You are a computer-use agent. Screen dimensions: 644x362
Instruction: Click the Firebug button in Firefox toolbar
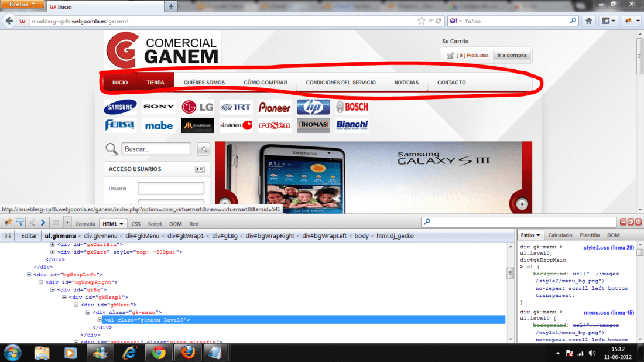(628, 21)
